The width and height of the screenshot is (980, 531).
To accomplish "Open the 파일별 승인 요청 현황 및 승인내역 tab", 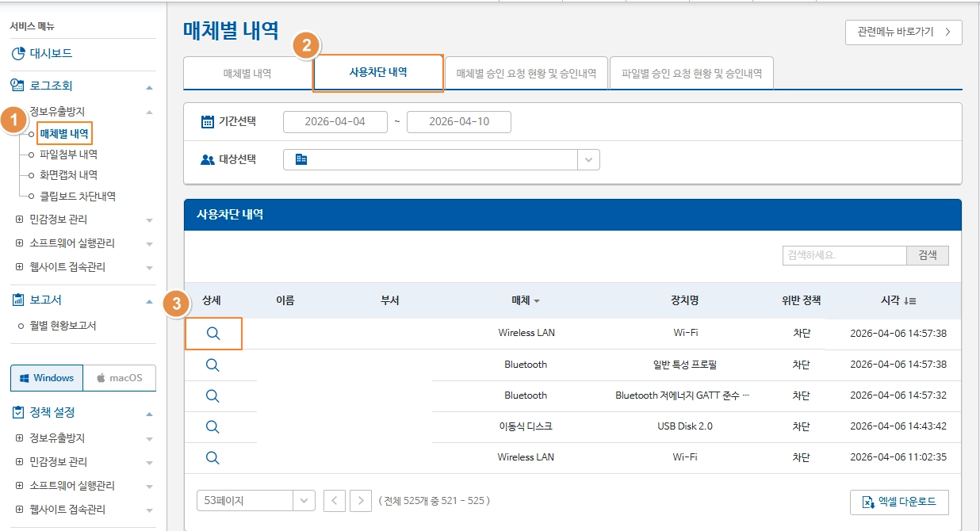I will [x=691, y=72].
